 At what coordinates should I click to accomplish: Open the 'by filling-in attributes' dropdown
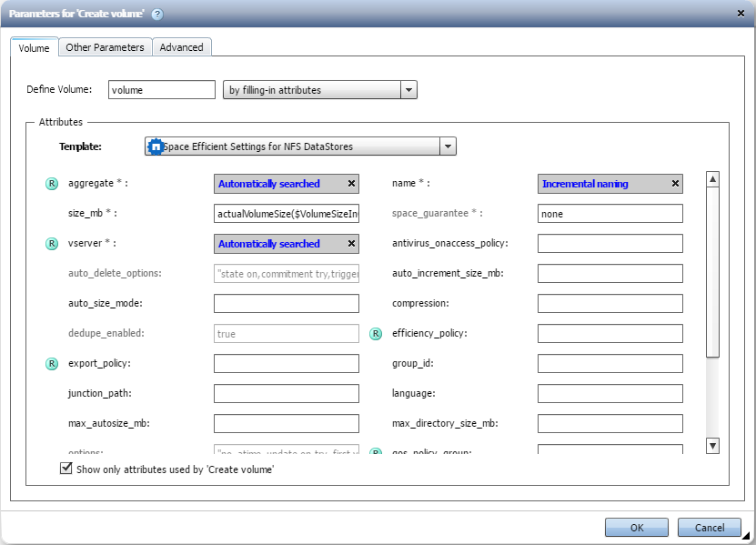point(408,89)
